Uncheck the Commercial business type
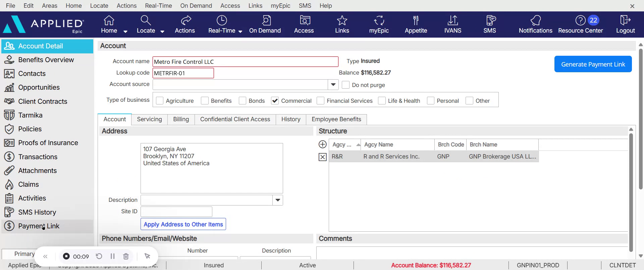This screenshot has height=270, width=644. [275, 101]
